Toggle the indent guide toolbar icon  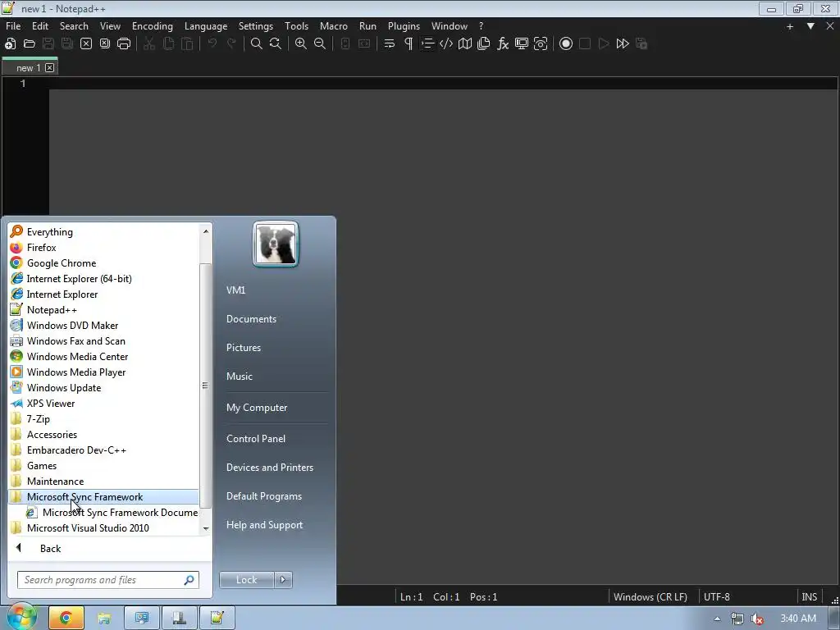pos(427,44)
